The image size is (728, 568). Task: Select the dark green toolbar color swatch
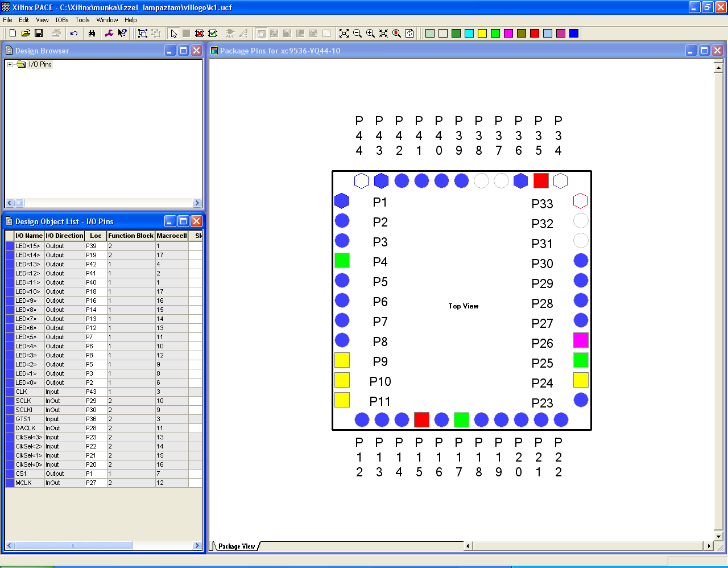[x=456, y=34]
